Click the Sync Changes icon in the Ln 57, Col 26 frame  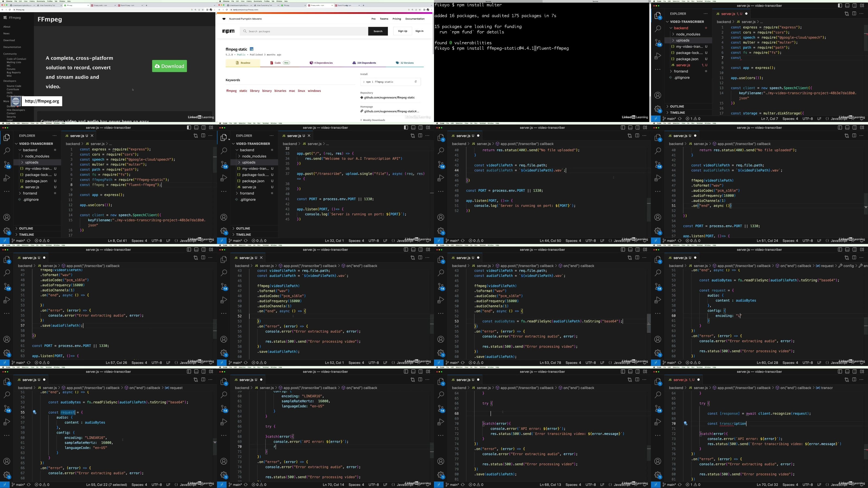coord(29,363)
